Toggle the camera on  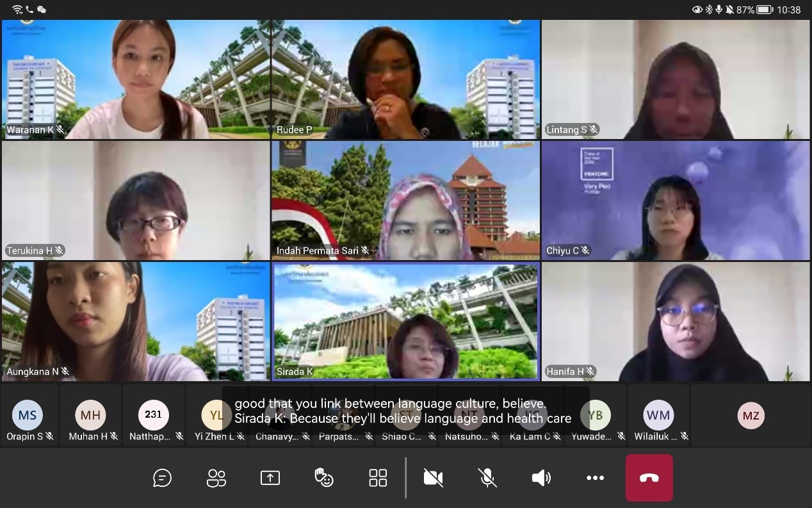click(434, 478)
